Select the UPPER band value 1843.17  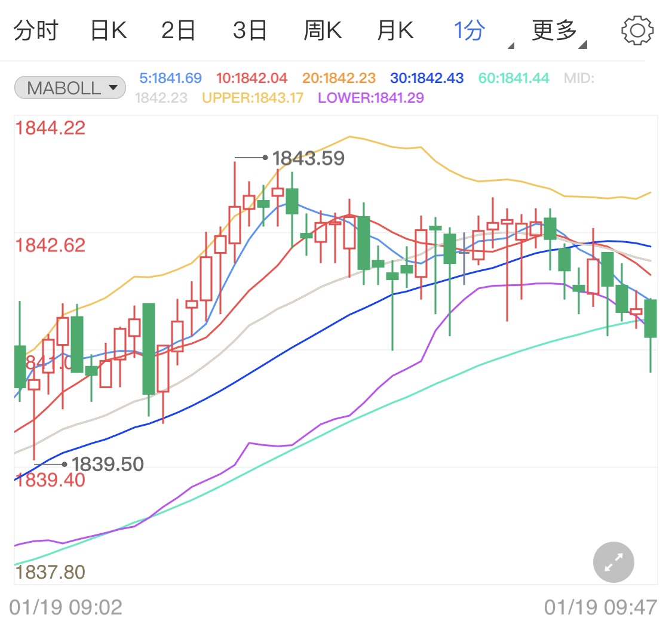[x=253, y=97]
